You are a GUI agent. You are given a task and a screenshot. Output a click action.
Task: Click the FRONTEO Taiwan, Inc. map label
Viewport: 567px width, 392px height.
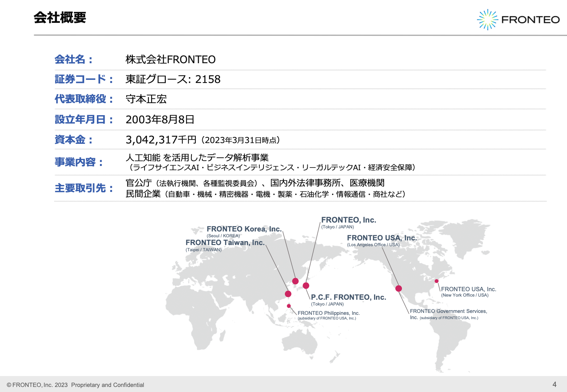click(225, 243)
